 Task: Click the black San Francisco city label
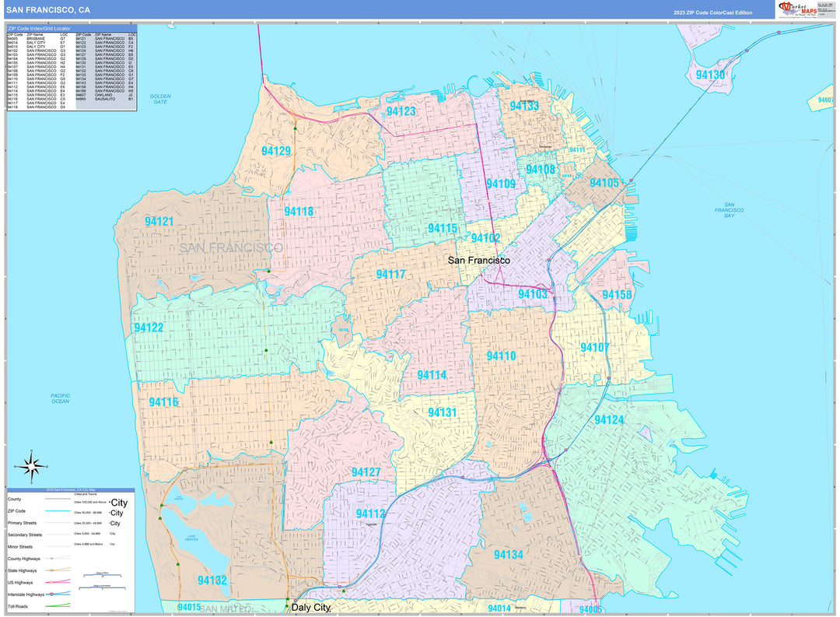click(478, 261)
